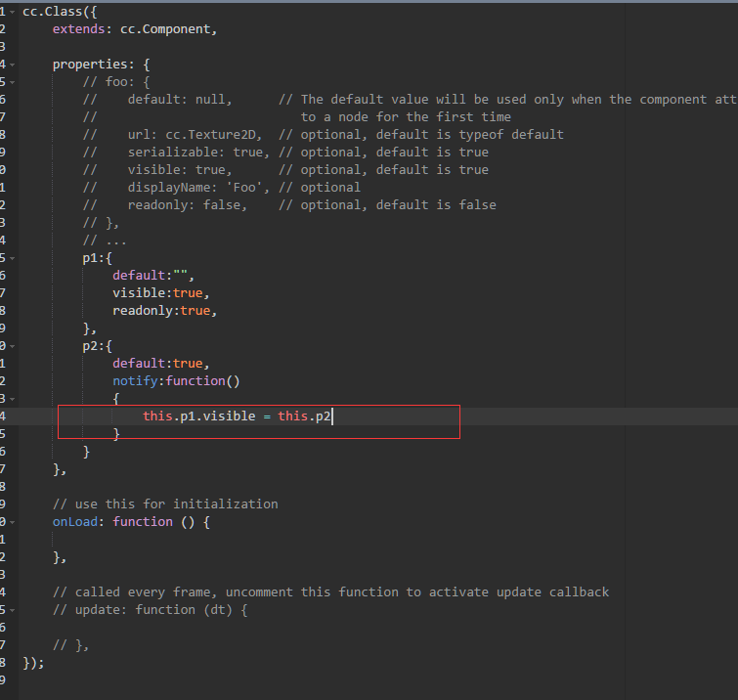Click the 'extends' keyword
Image resolution: width=738 pixels, height=700 pixels.
[x=78, y=29]
